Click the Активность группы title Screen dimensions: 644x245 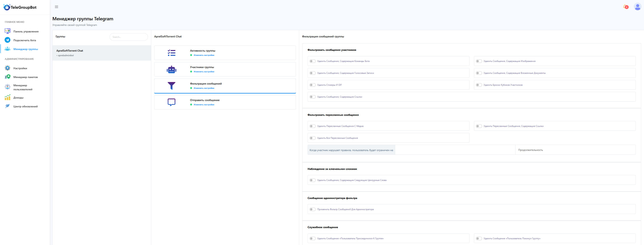pyautogui.click(x=203, y=51)
